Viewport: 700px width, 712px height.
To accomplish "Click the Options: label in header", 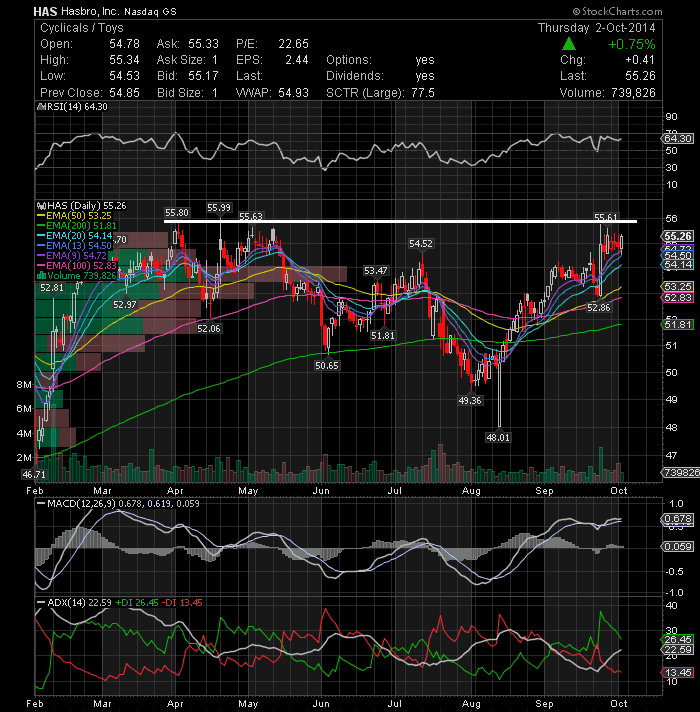I will point(349,60).
